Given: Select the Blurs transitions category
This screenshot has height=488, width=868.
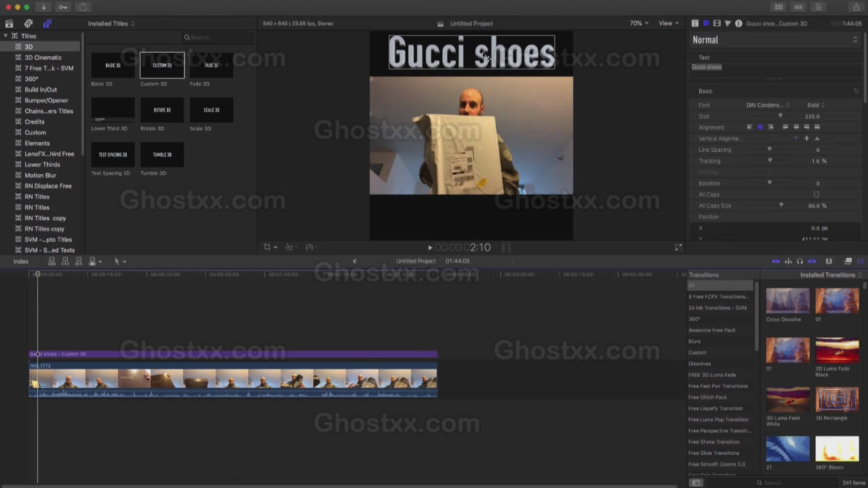Looking at the screenshot, I should (695, 342).
